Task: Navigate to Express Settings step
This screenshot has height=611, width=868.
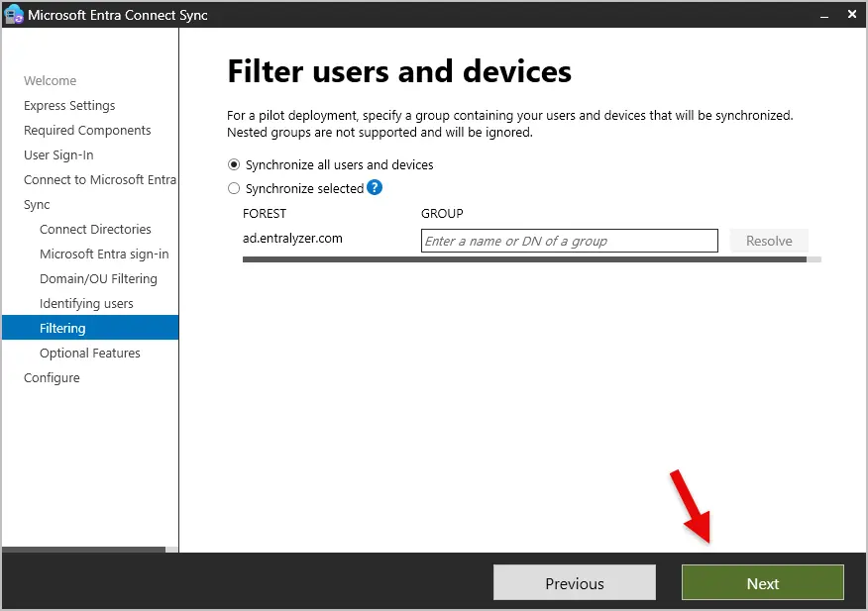Action: (x=69, y=105)
